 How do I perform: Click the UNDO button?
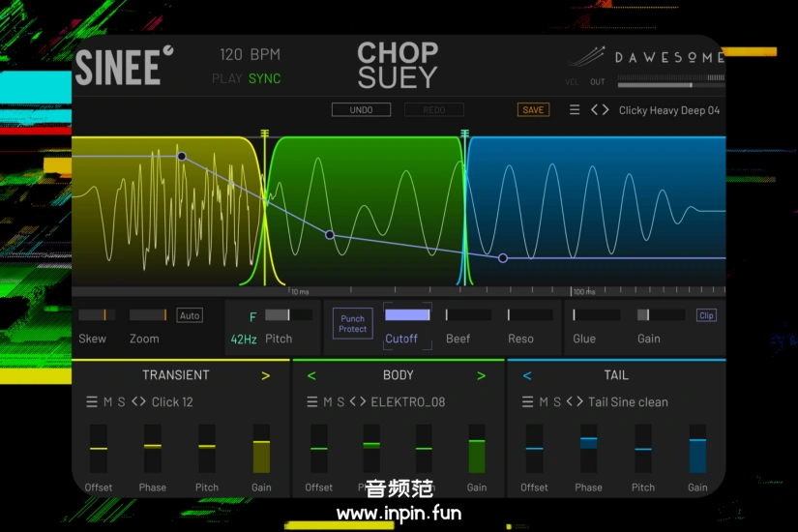[362, 110]
